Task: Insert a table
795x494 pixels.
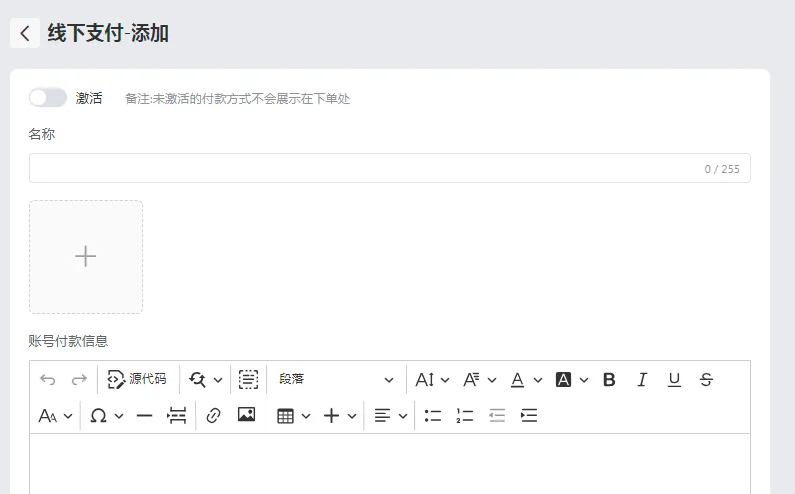Action: pyautogui.click(x=285, y=416)
